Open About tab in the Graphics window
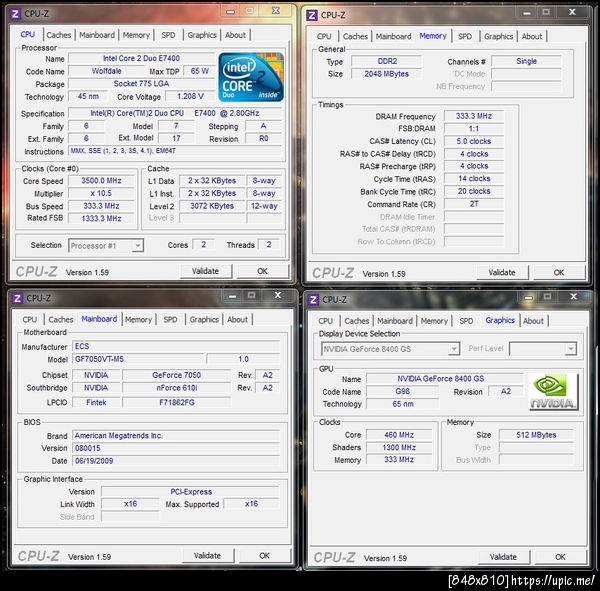The height and width of the screenshot is (591, 600). click(x=533, y=321)
